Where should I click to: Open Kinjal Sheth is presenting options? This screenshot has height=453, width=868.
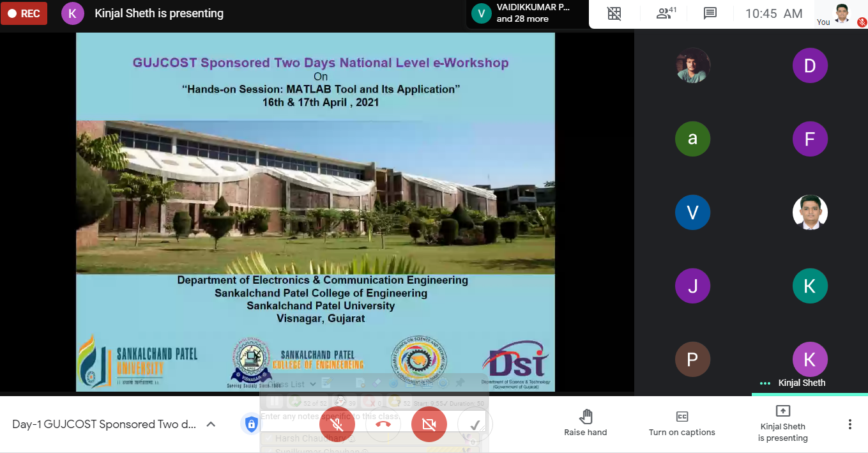782,424
